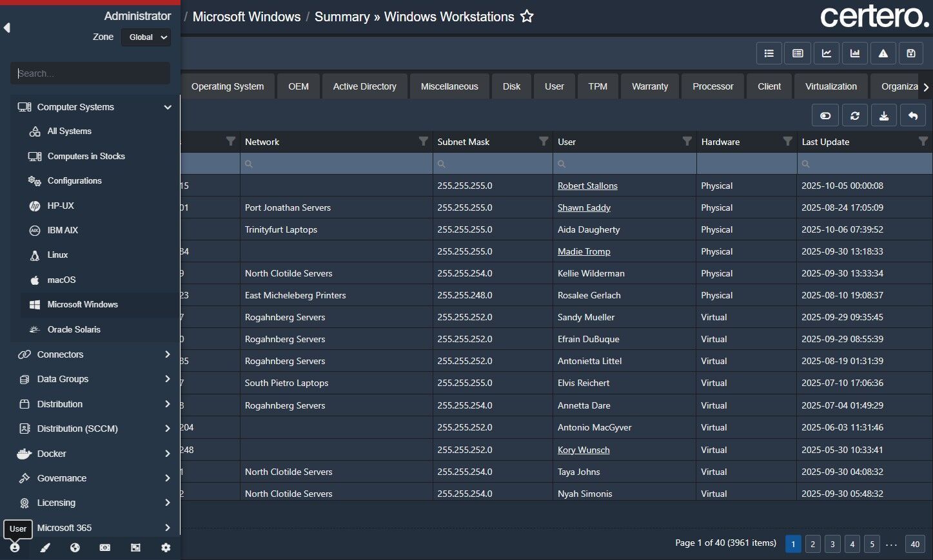Toggle the switch button above the table
Screen dimensions: 933x560
[825, 115]
